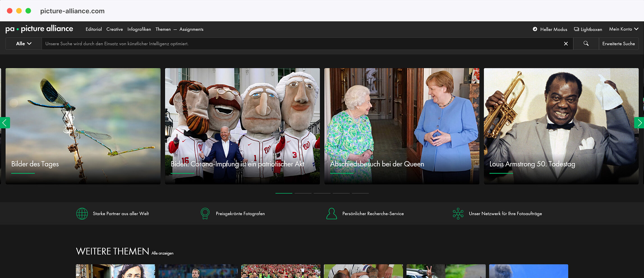644x278 pixels.
Task: Select the second carousel indicator
Action: pyautogui.click(x=303, y=193)
